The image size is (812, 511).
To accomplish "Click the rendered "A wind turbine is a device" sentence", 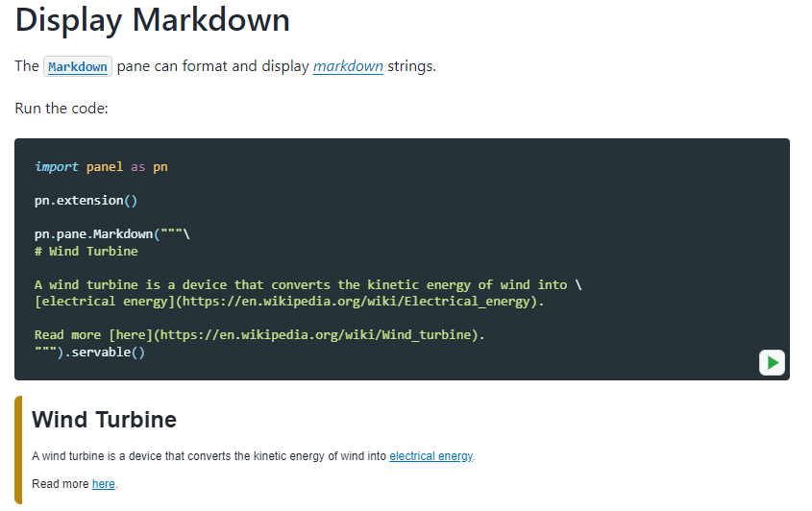I will [x=254, y=456].
